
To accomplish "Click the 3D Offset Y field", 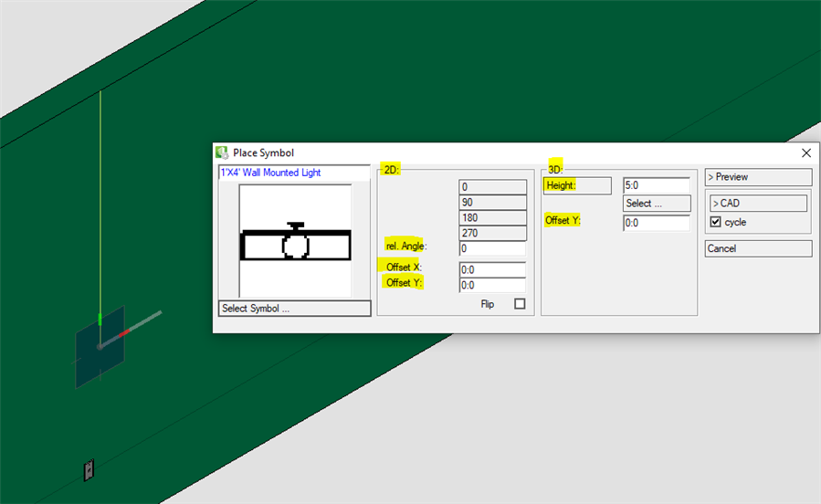I will click(x=656, y=223).
